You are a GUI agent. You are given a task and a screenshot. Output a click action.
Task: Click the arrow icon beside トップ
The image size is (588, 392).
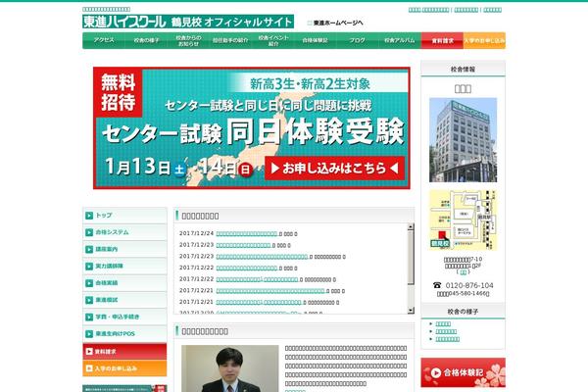tap(89, 216)
